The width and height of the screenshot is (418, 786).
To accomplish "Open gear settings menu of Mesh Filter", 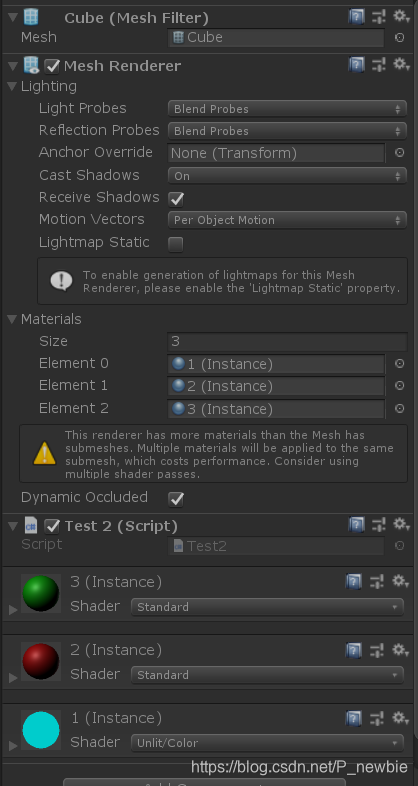I will pyautogui.click(x=401, y=17).
